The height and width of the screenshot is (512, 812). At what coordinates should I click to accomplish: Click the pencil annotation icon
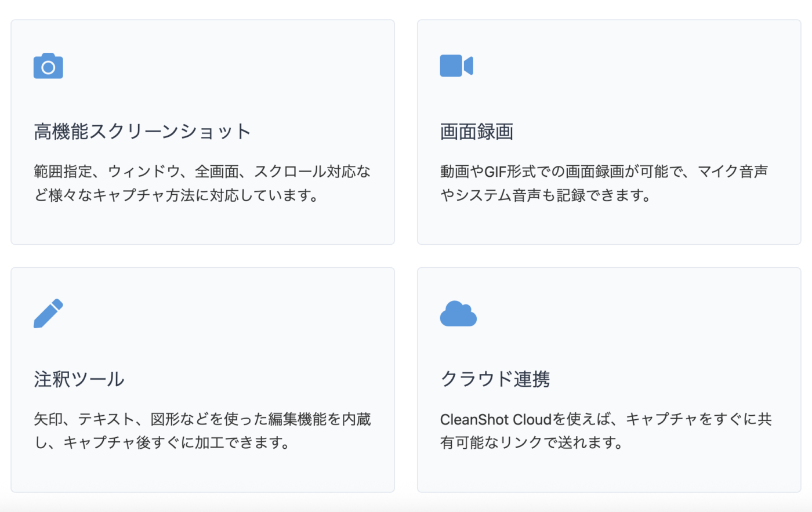click(48, 314)
